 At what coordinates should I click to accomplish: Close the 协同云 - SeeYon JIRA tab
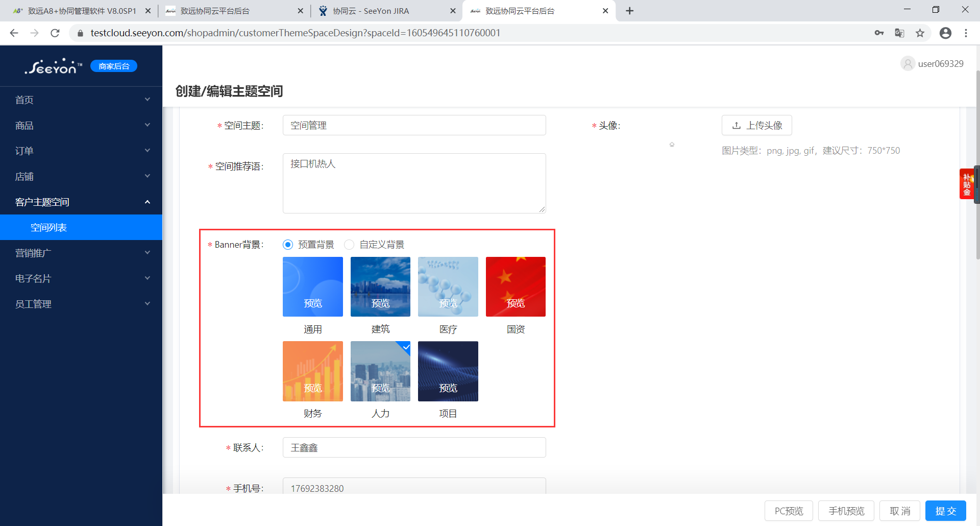pyautogui.click(x=453, y=11)
